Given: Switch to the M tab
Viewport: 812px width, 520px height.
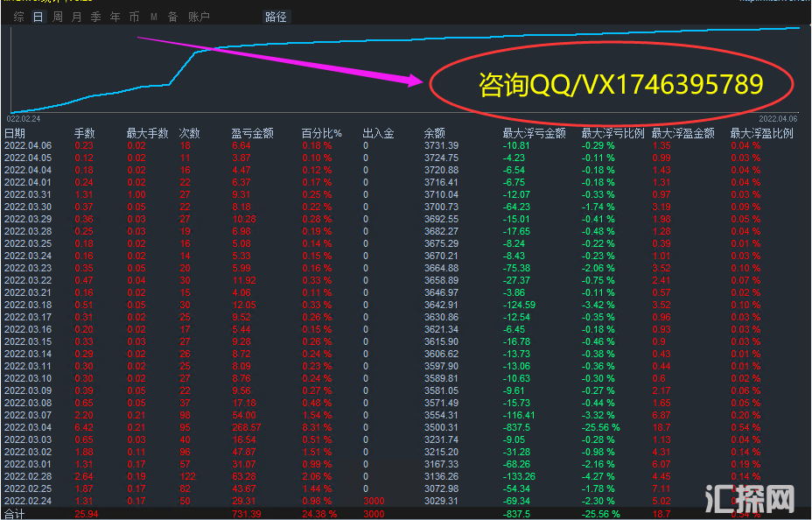Looking at the screenshot, I should pos(154,18).
